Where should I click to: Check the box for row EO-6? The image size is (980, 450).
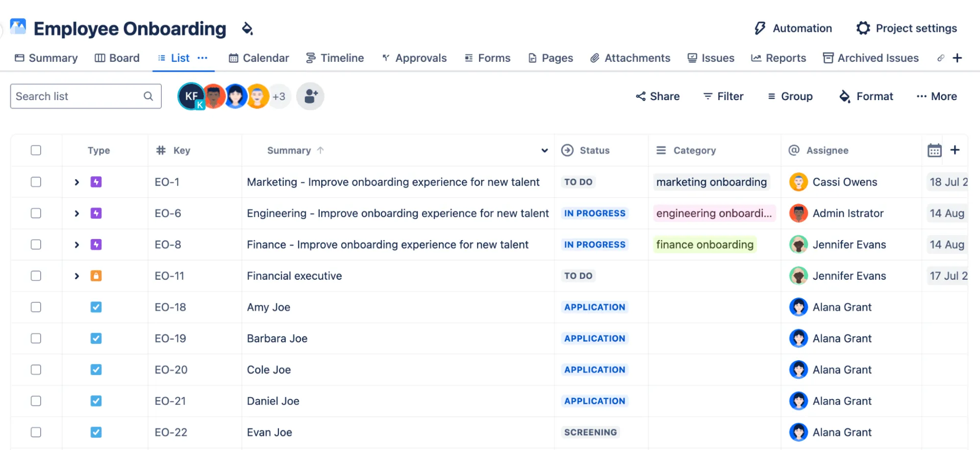(36, 213)
